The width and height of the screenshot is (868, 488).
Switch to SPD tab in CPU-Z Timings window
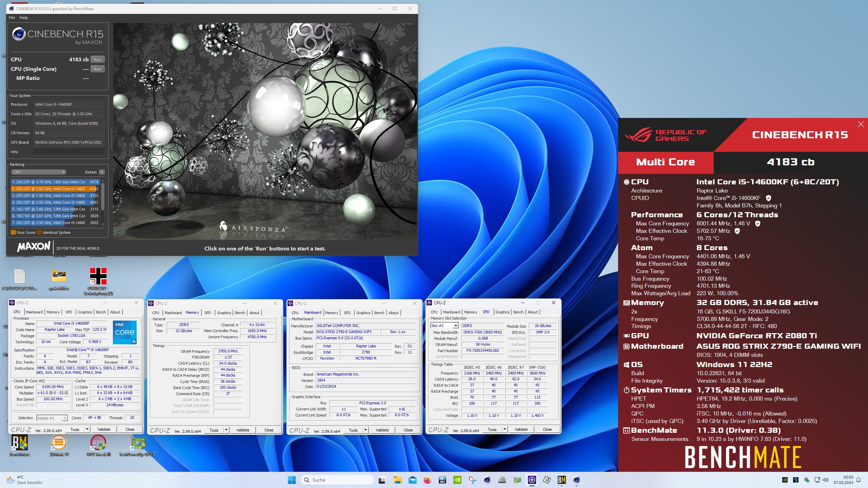(208, 313)
